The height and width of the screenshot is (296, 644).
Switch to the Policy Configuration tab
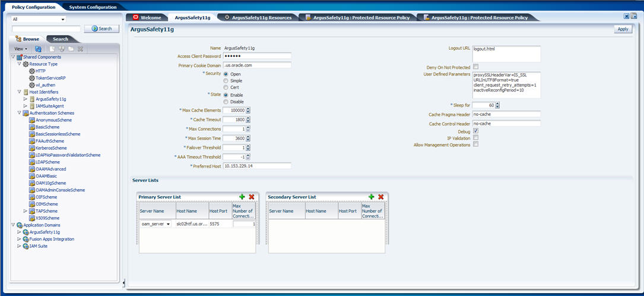33,7
